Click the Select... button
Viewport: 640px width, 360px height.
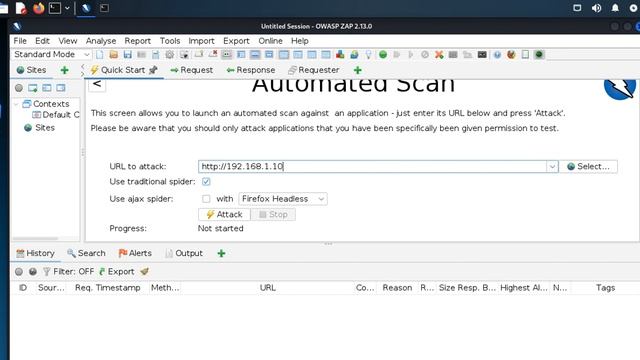pos(588,167)
